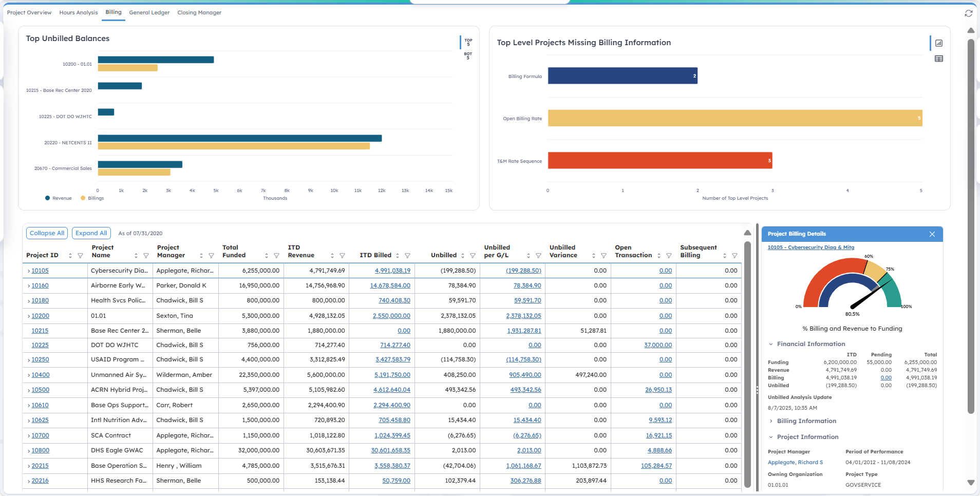Switch chart to Bottom 5 unbilled balances
Viewport: 980px width, 496px height.
click(x=468, y=55)
